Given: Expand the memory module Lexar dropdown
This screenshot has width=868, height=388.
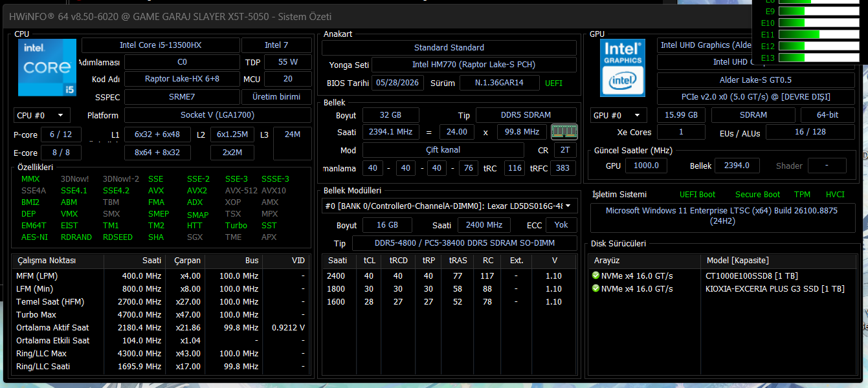Looking at the screenshot, I should [449, 206].
